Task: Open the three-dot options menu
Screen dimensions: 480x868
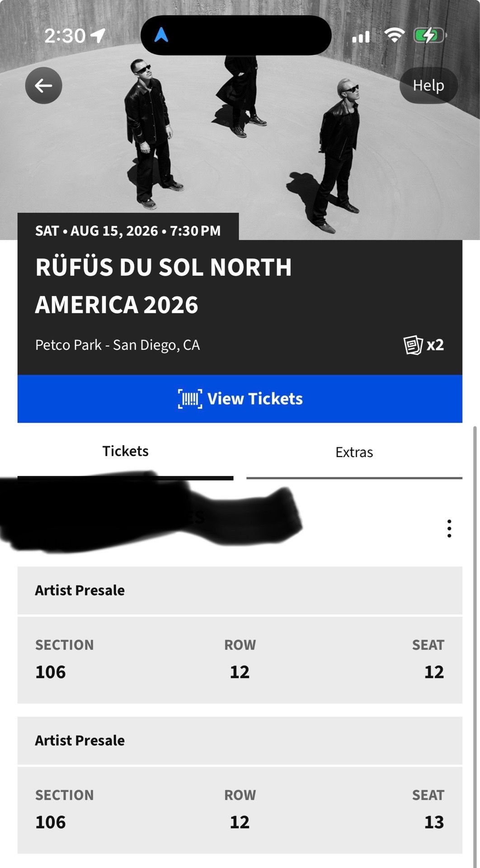Action: (449, 528)
